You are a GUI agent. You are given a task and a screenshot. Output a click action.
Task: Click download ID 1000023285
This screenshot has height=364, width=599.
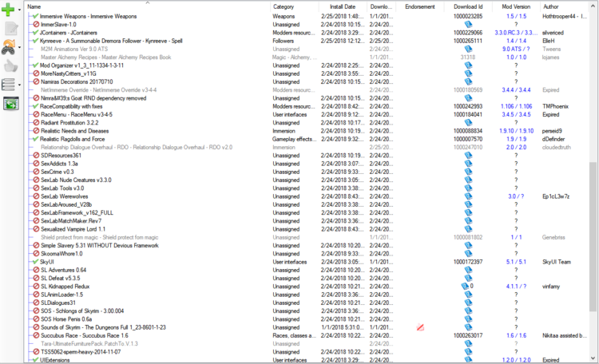[x=468, y=16]
